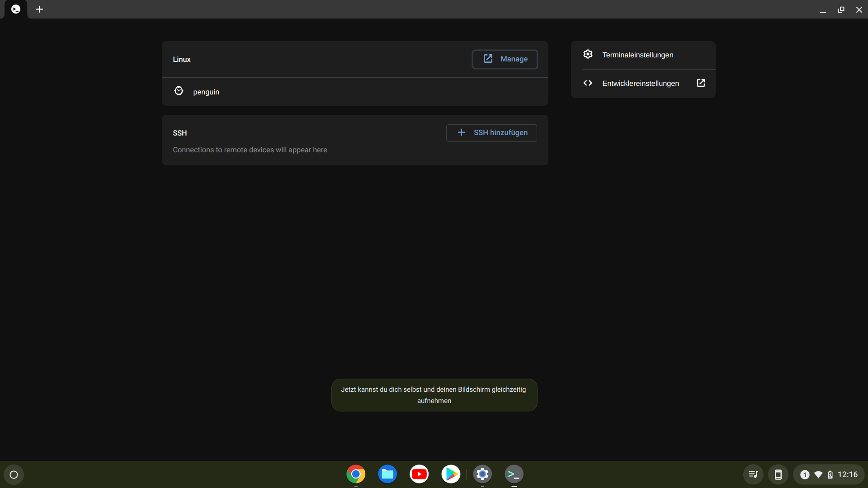Click the external-link icon on Entwicklereinstellungen row
The width and height of the screenshot is (868, 488).
[x=701, y=83]
